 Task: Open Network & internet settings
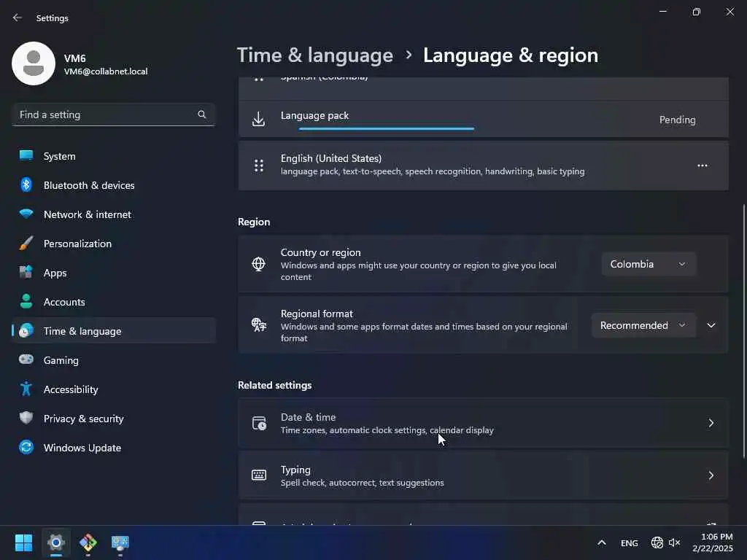pyautogui.click(x=114, y=214)
